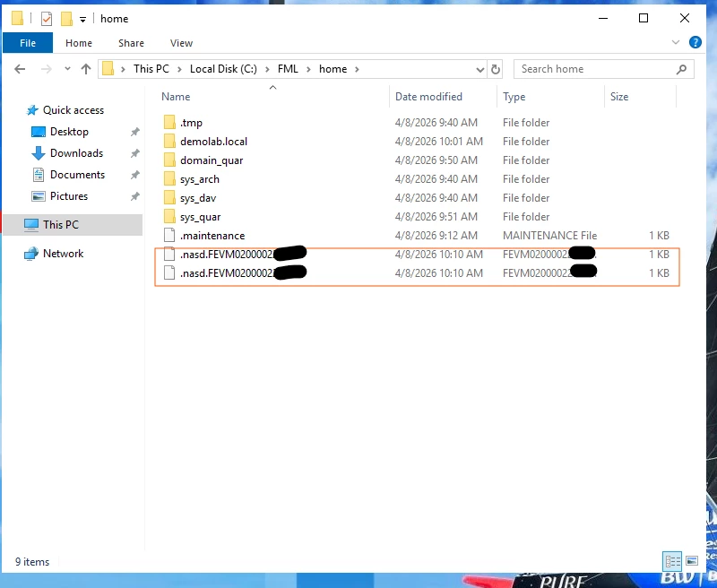
Task: Go up one level with Up arrow
Action: [x=86, y=69]
